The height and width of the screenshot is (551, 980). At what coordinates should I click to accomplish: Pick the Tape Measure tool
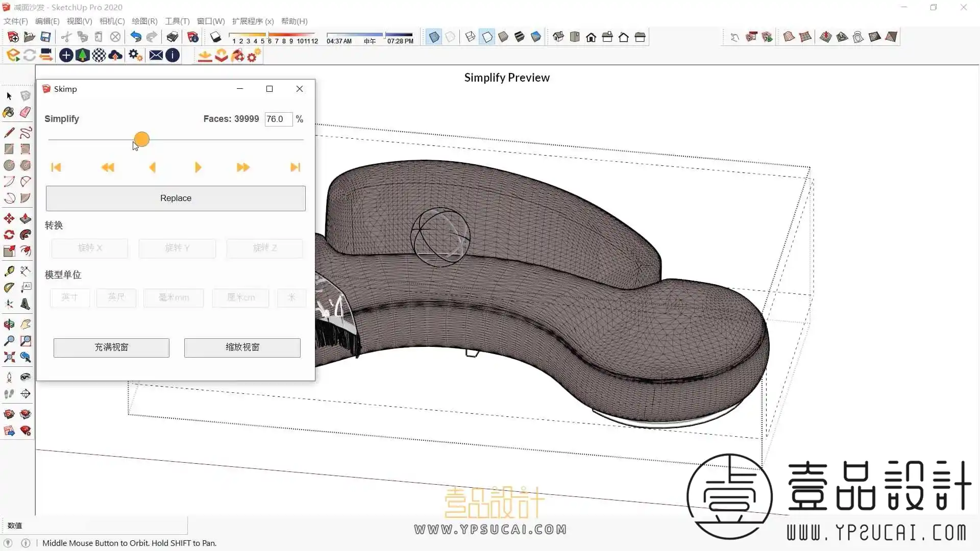(x=9, y=271)
